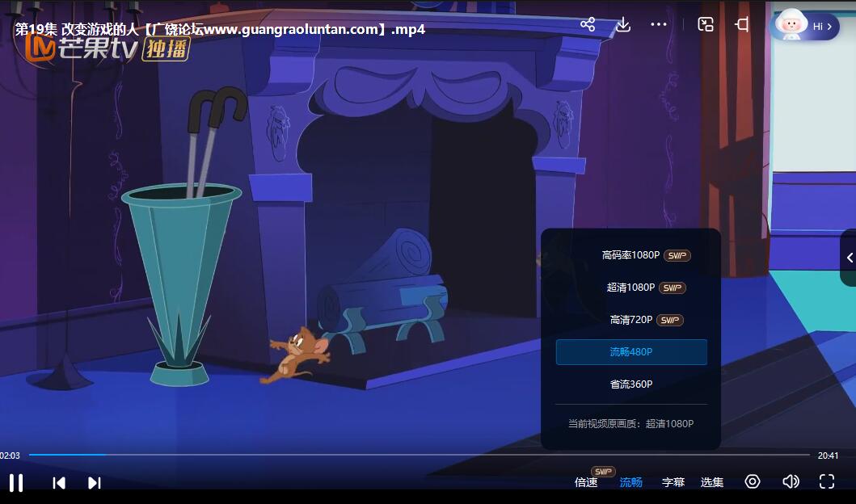Viewport: 856px width, 504px height.
Task: Click the 当前视频原画质 info text
Action: tap(631, 424)
